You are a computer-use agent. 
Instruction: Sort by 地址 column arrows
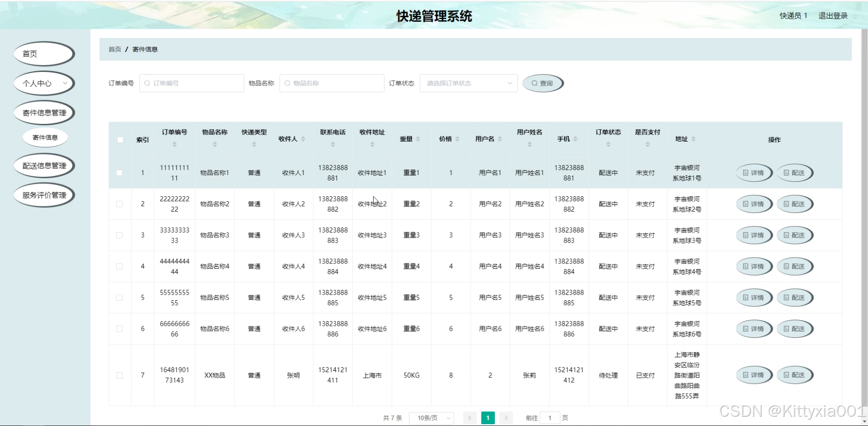(x=693, y=139)
